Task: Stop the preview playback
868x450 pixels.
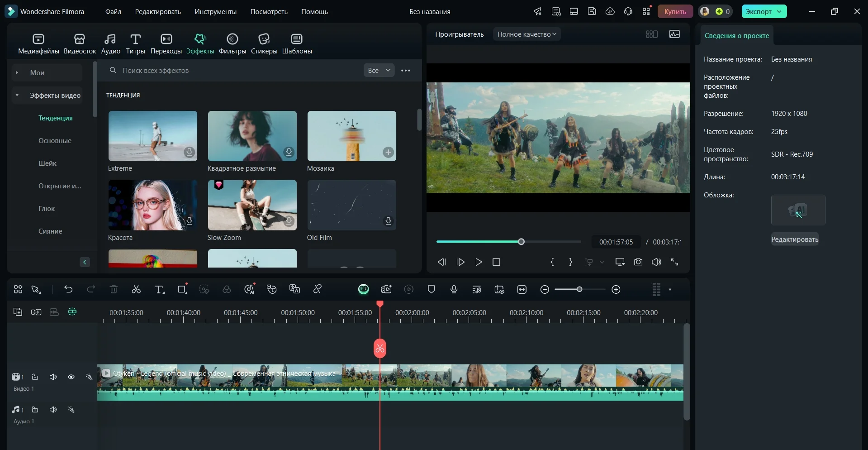Action: click(496, 262)
